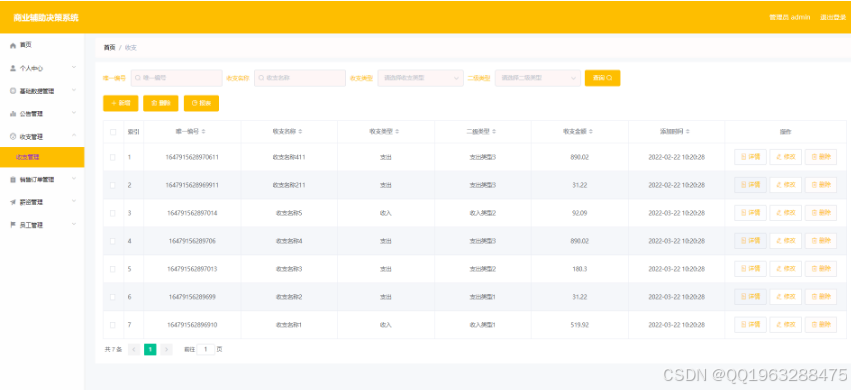Click 修改 for row 5 收支名称3
Viewport: 851px width, 390px height.
(x=786, y=268)
